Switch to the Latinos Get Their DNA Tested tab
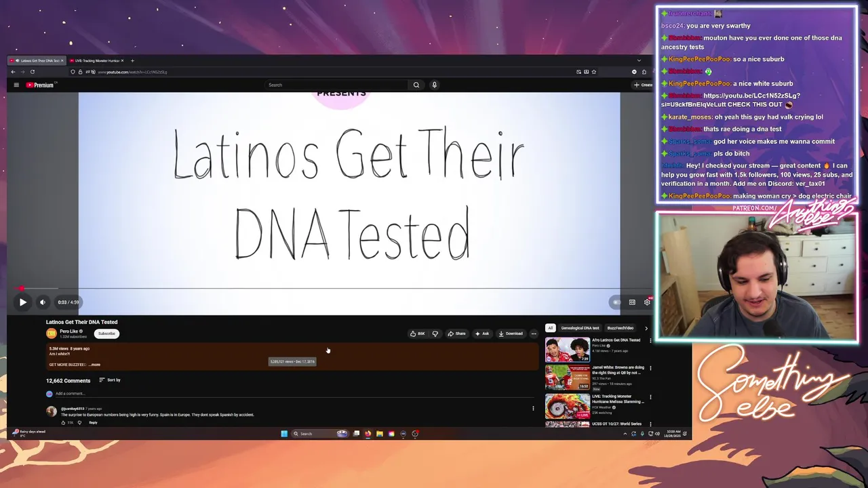Screen dimensions: 868x488 point(37,60)
